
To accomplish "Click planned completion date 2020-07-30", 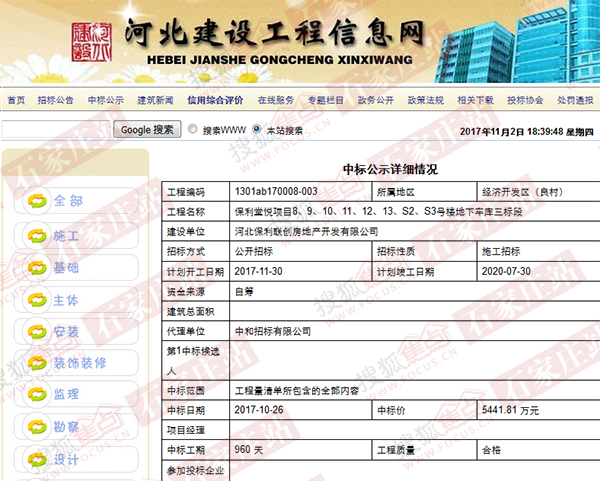I will tap(506, 271).
